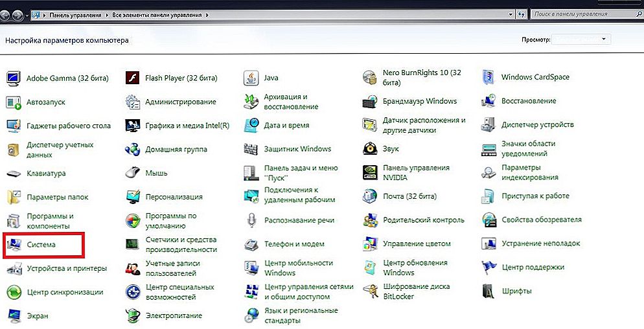This screenshot has height=329, width=644.
Task: Open Счетчики и средства производительности link
Action: coord(181,244)
